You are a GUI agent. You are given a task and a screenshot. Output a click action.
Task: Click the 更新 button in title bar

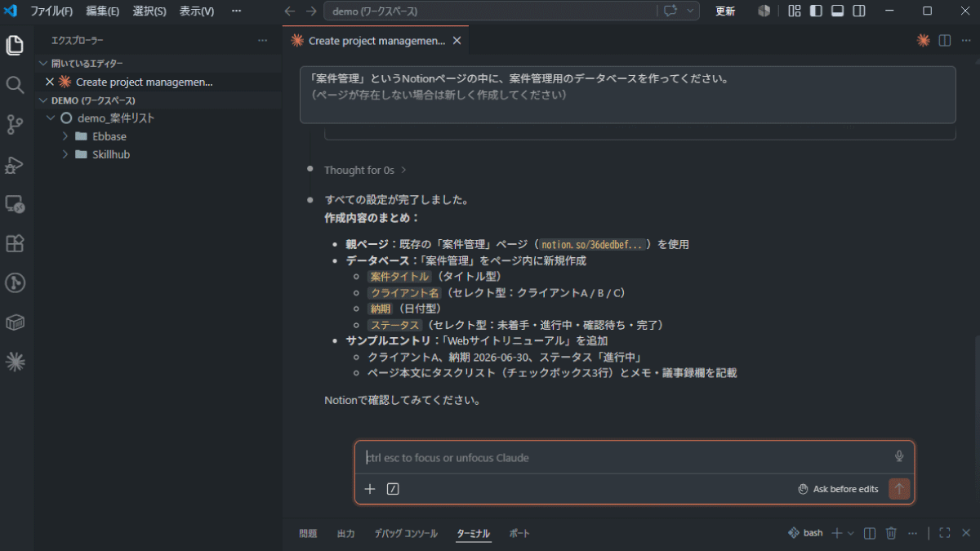725,11
